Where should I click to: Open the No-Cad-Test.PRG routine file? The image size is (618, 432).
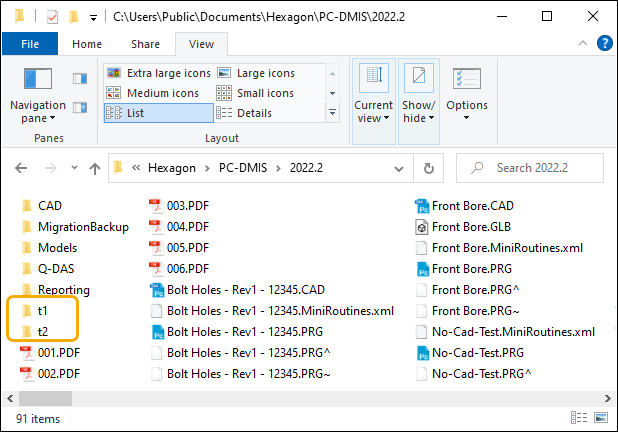click(478, 353)
